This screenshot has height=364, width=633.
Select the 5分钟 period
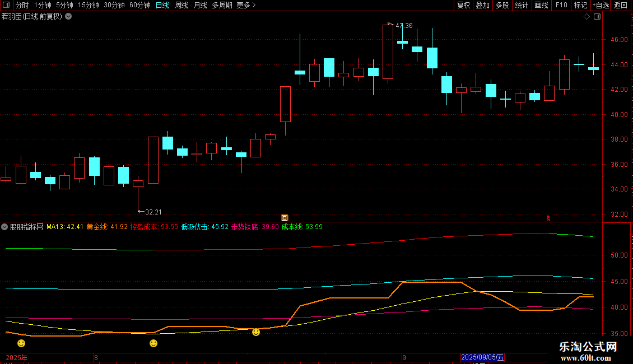point(64,5)
